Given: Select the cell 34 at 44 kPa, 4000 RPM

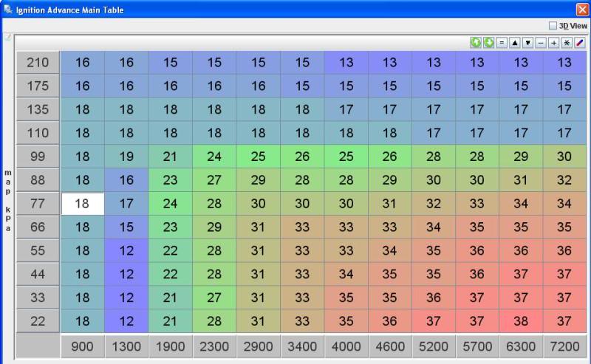Looking at the screenshot, I should tap(346, 275).
